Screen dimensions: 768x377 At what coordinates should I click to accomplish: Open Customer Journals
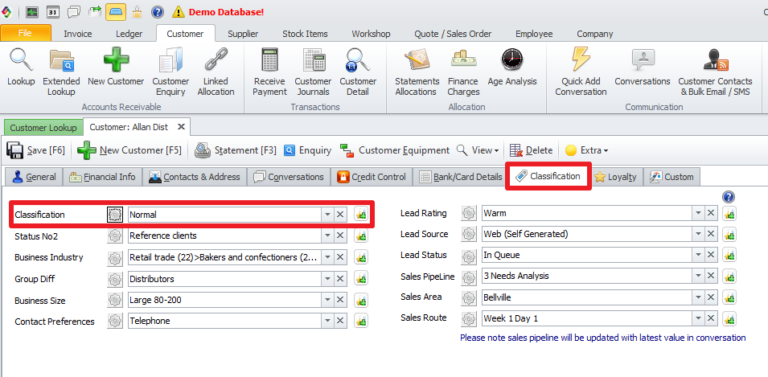[x=313, y=72]
